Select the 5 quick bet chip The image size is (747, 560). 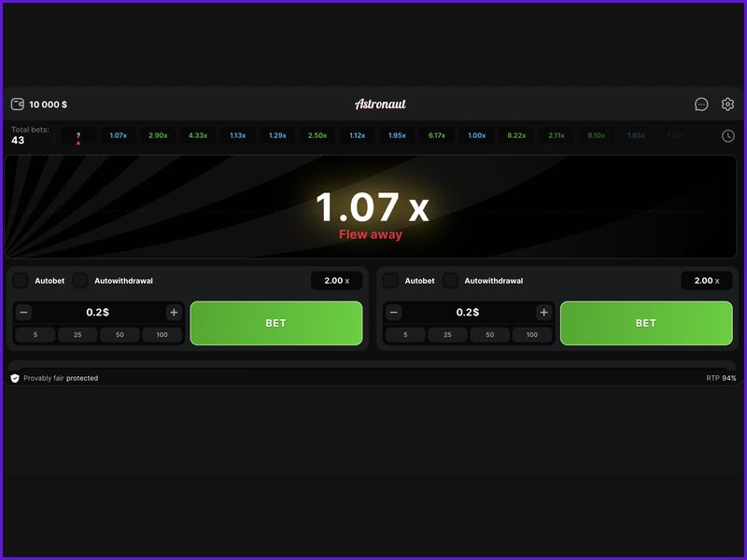pyautogui.click(x=35, y=334)
